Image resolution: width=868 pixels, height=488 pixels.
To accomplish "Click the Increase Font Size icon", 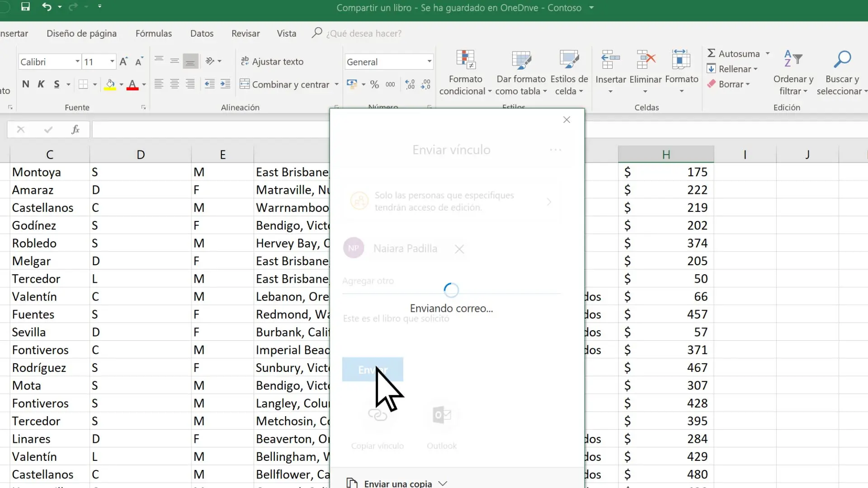I will tap(123, 62).
